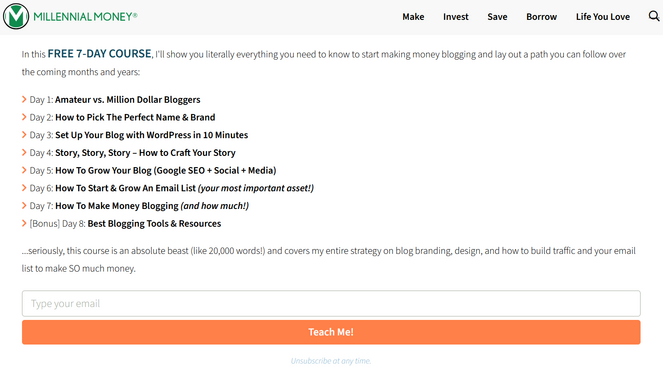663x370 pixels.
Task: Click the Millennial Money circular M logo
Action: [16, 16]
